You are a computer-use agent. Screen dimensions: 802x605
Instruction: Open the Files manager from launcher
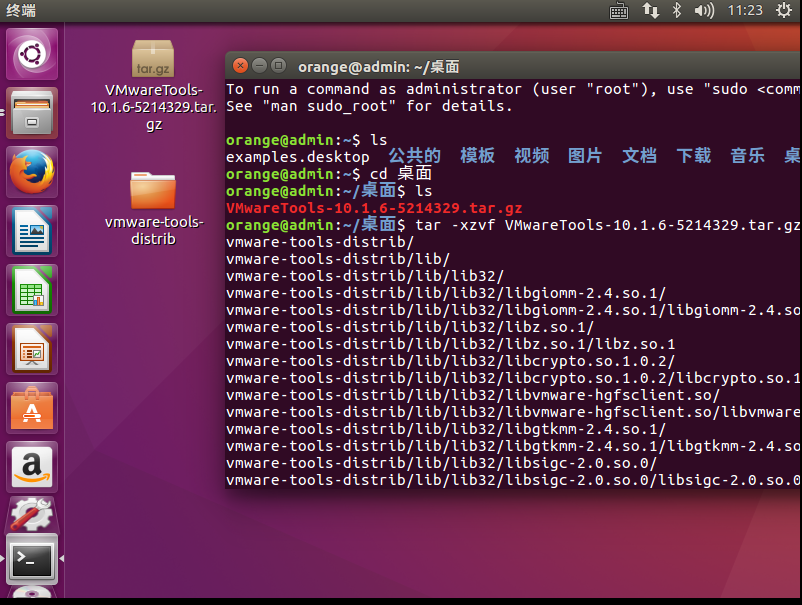coord(32,113)
